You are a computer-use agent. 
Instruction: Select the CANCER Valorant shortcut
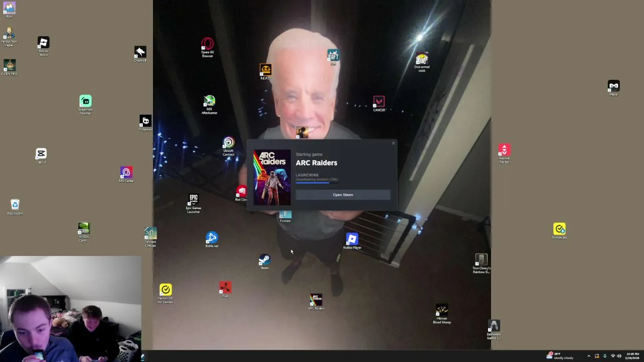(x=379, y=104)
